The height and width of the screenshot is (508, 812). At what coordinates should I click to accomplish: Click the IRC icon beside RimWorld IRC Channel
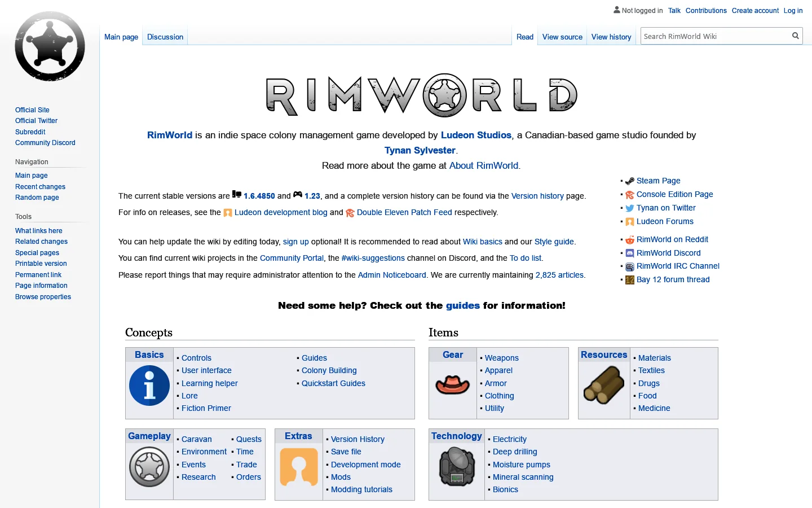630,266
